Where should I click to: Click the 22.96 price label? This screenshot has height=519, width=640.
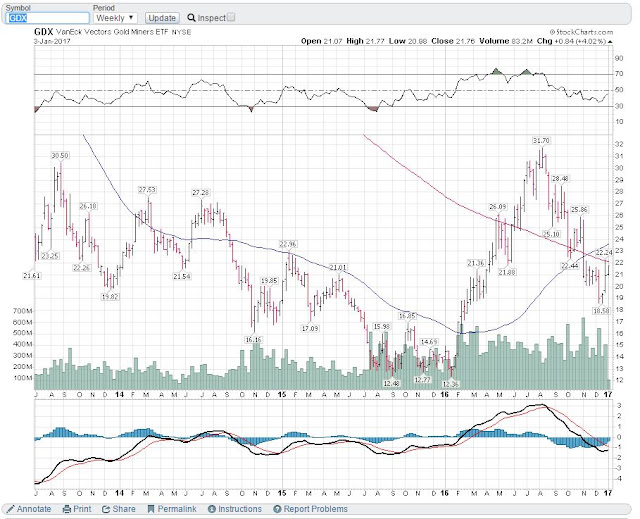[x=288, y=244]
